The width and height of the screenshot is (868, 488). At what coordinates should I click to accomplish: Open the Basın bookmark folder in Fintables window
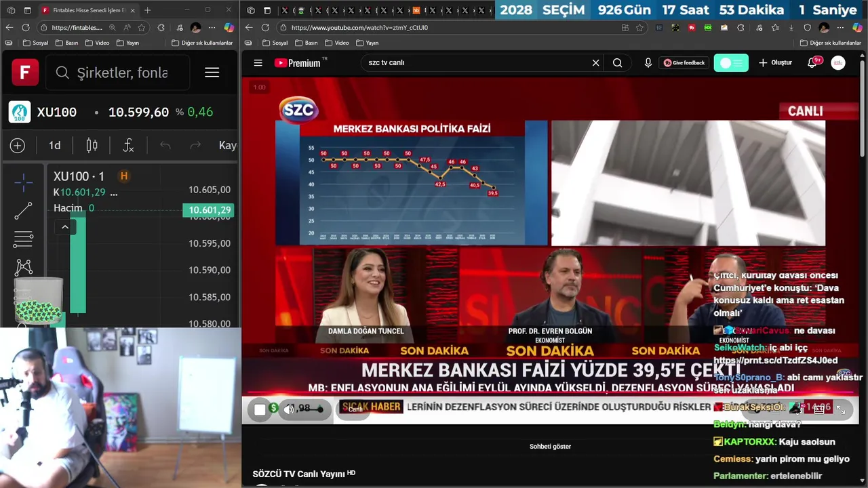point(68,43)
